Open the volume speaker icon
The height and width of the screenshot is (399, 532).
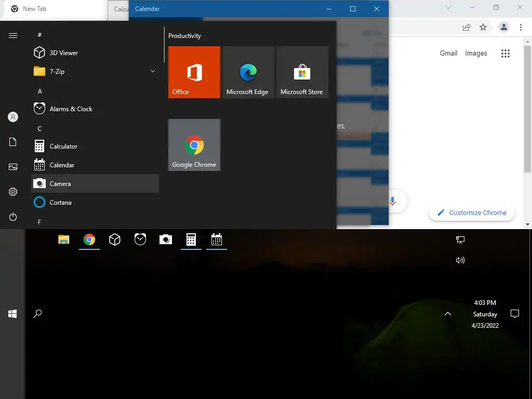460,260
